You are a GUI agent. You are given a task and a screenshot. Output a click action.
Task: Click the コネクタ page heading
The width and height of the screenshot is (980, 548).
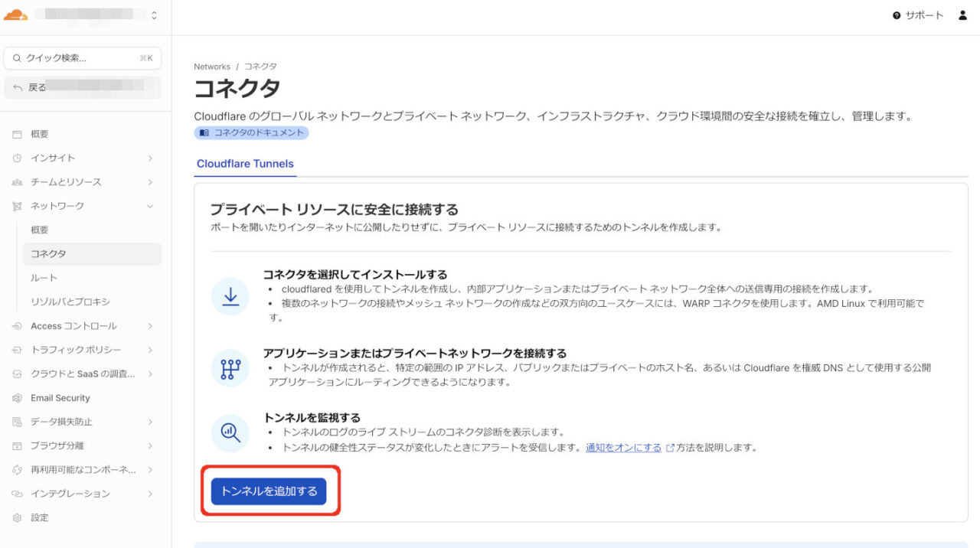[x=237, y=89]
